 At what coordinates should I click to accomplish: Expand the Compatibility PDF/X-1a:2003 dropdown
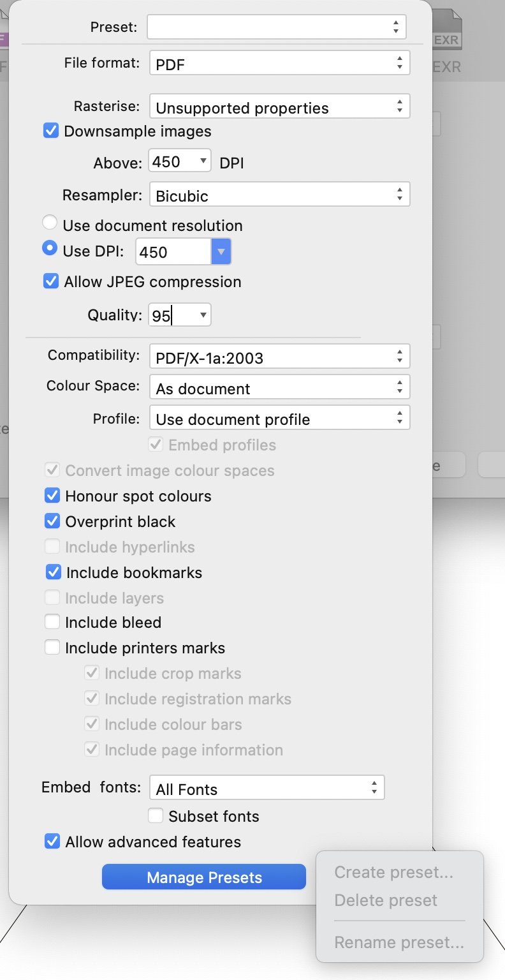pos(279,357)
